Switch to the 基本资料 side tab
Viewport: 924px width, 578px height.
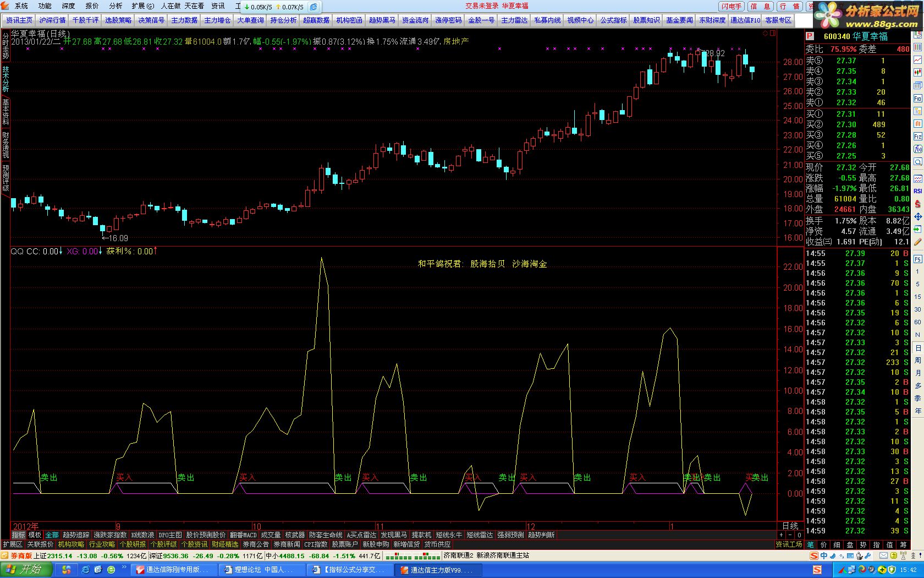click(x=5, y=112)
